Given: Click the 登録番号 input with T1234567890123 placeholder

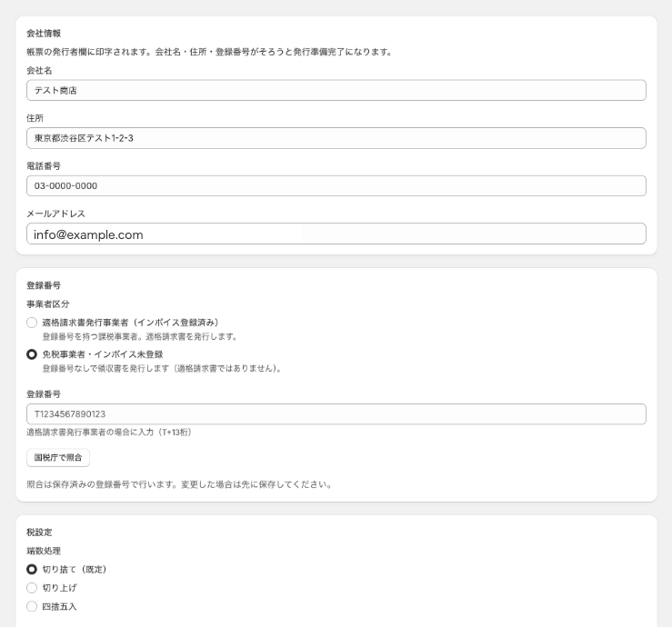Looking at the screenshot, I should (336, 414).
